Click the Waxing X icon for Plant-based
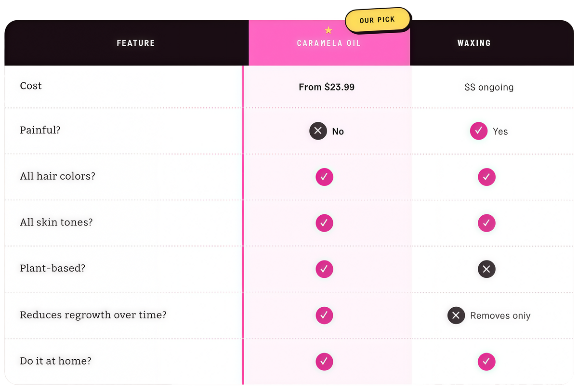The height and width of the screenshot is (392, 578). tap(486, 269)
